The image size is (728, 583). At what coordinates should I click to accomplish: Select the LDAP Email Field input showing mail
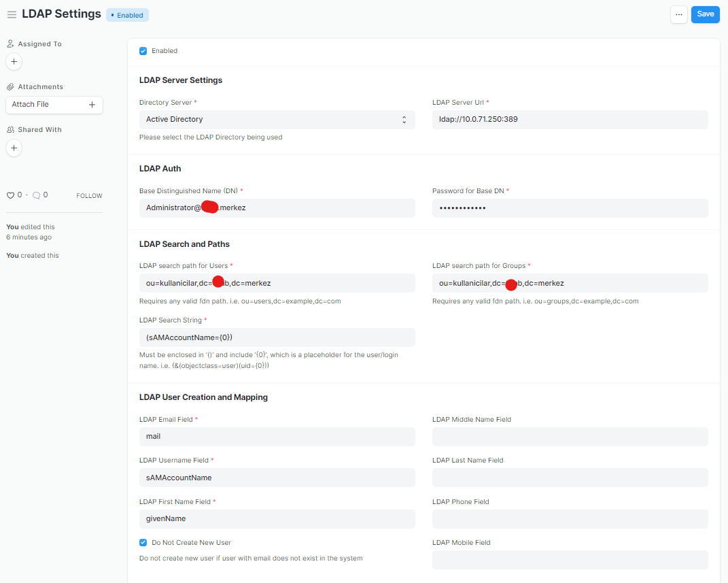277,436
